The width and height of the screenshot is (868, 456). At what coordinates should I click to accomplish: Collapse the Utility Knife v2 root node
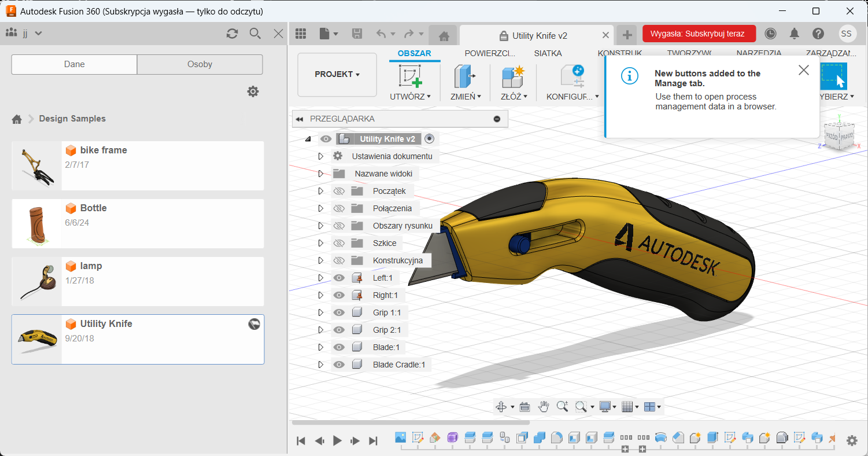[x=308, y=139]
